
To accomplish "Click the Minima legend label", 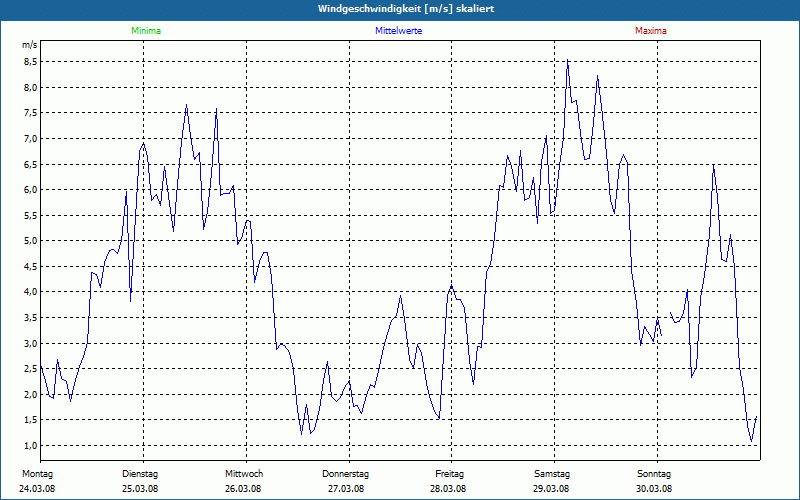I will pos(146,31).
